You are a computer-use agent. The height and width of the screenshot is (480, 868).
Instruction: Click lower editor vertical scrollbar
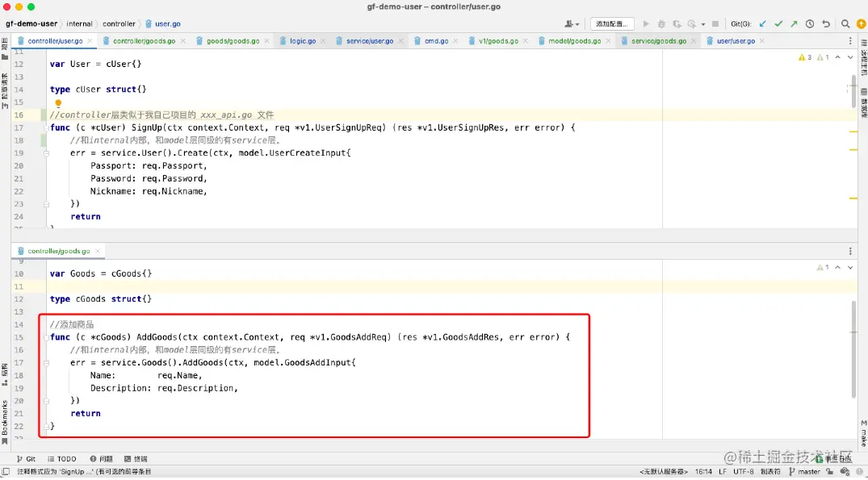click(x=854, y=349)
